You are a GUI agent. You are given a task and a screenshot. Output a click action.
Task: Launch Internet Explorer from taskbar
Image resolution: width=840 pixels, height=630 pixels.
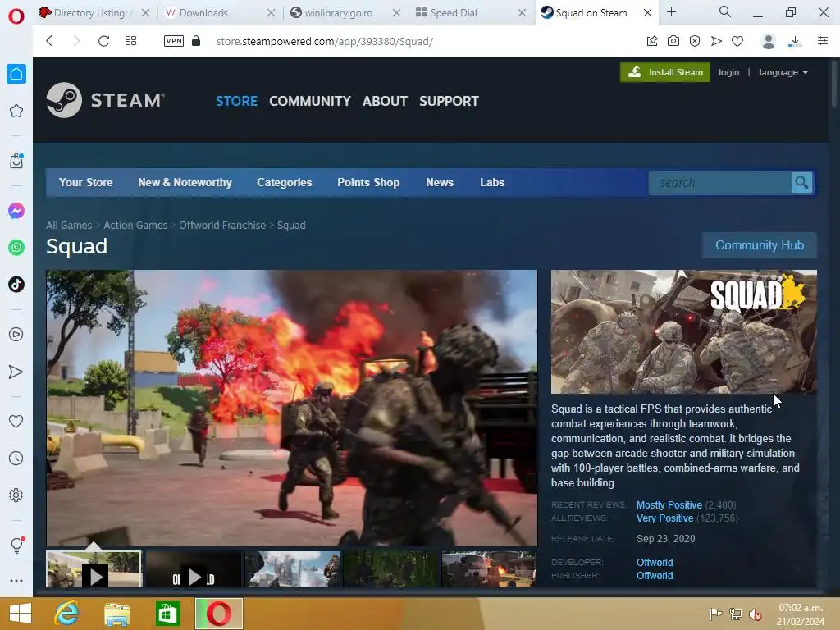tap(66, 614)
